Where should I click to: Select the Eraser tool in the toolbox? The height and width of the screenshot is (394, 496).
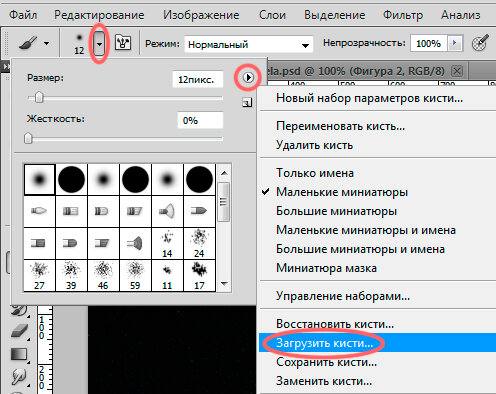20,331
